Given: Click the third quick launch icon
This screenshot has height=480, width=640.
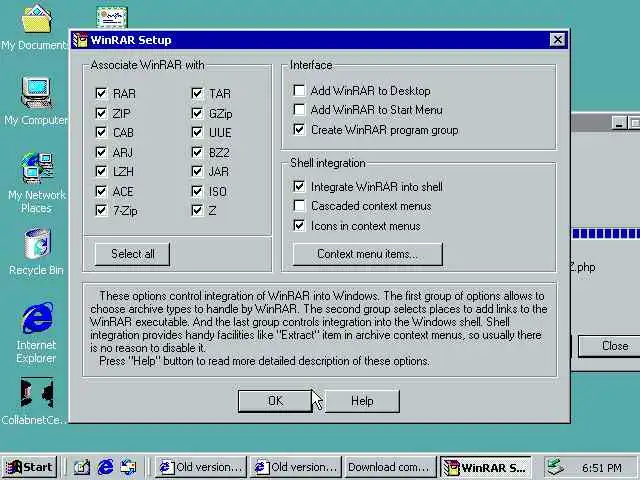Looking at the screenshot, I should 128,467.
